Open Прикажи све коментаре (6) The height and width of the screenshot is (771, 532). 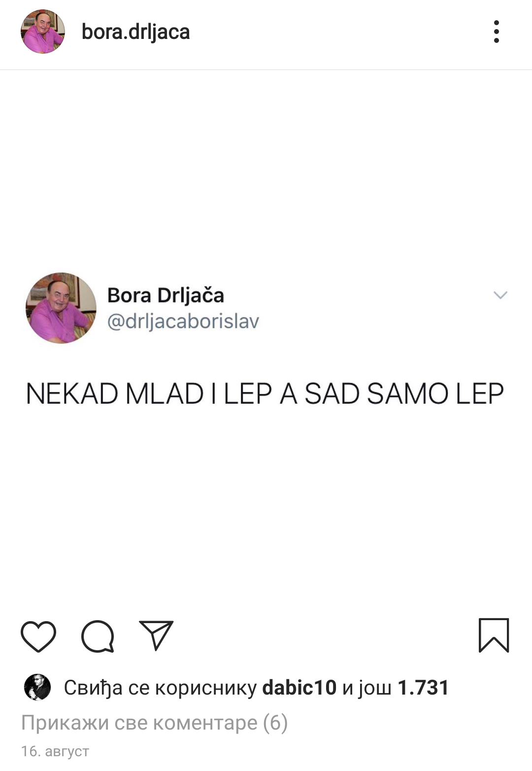point(154,723)
